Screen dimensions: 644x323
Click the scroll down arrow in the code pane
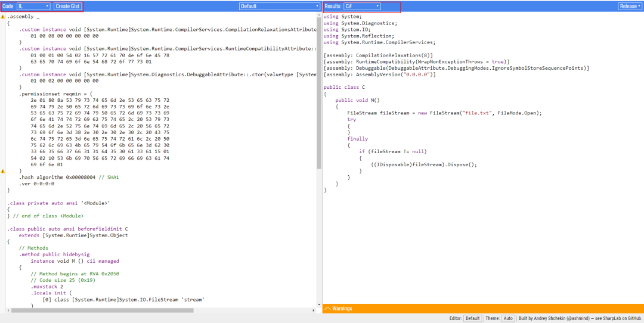click(x=319, y=305)
